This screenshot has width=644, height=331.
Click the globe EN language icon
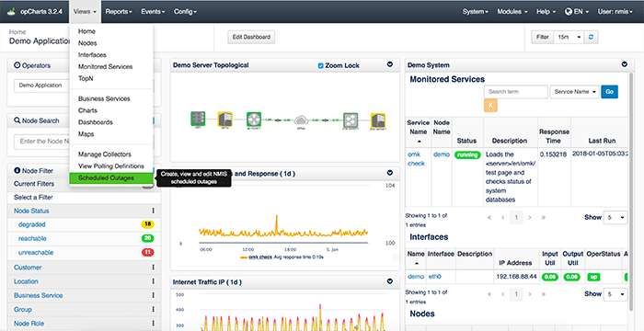(569, 12)
